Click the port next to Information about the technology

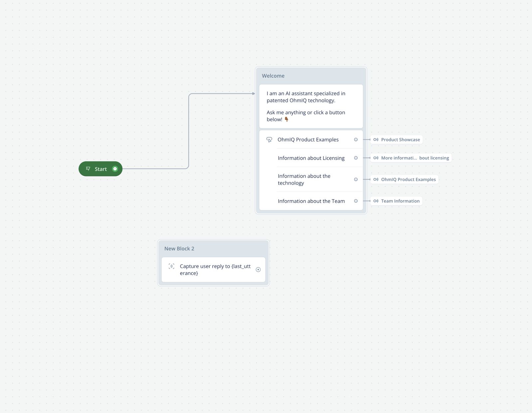pos(356,179)
